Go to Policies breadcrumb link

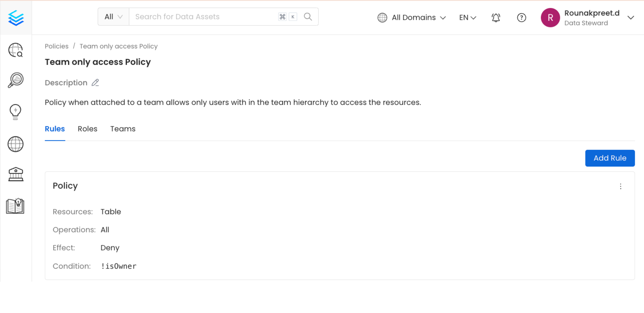click(57, 46)
